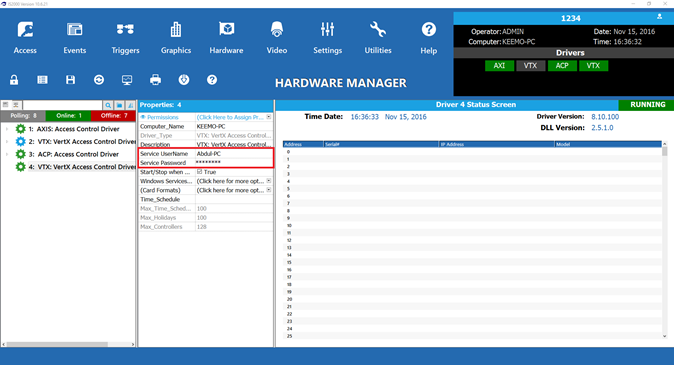Viewport: 674px width, 365px height.
Task: Open the Permissions row dropdown arrow
Action: [269, 117]
